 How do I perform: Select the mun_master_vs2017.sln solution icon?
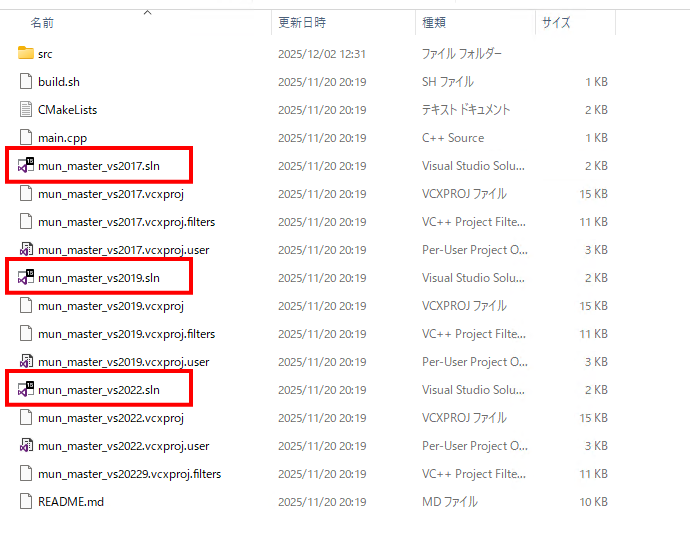[x=26, y=166]
